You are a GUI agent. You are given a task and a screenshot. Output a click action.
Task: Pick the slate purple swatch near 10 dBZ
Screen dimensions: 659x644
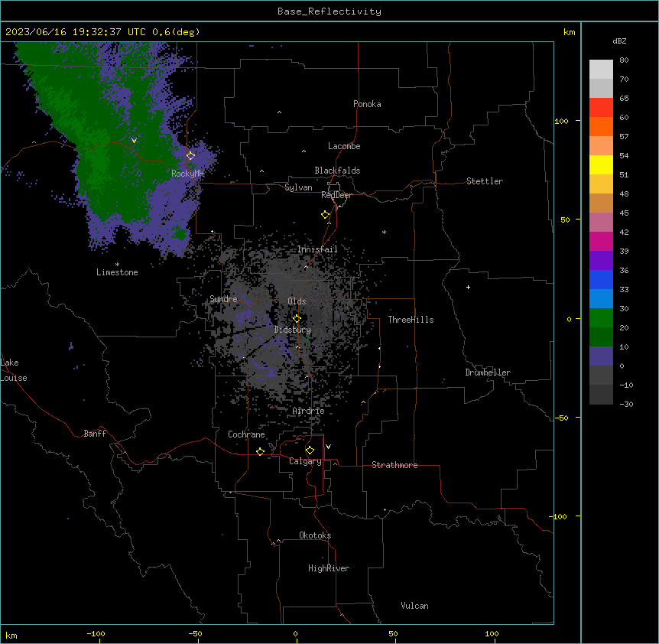click(x=601, y=356)
